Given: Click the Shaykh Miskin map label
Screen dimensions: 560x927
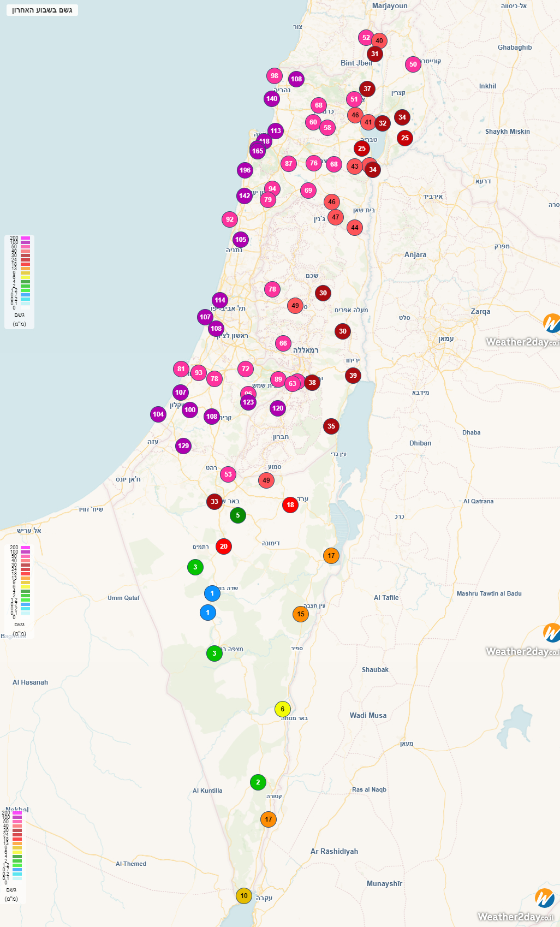Looking at the screenshot, I should pos(508,132).
